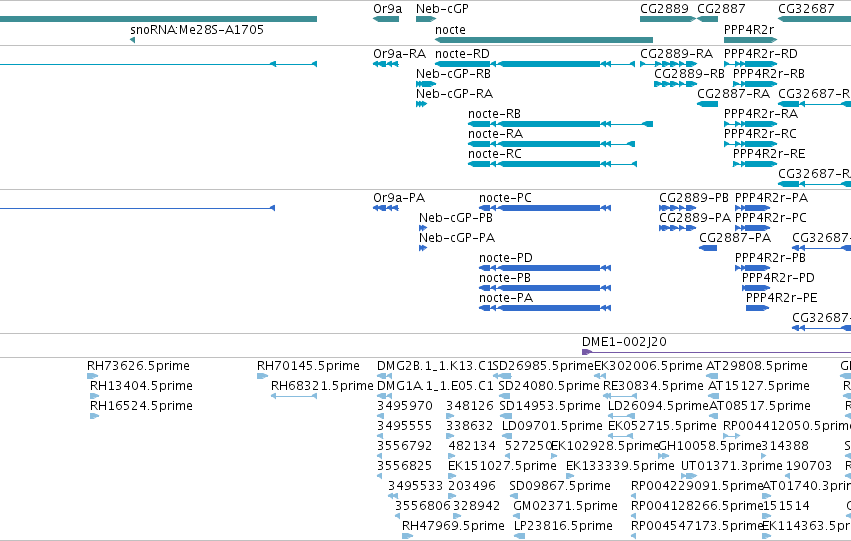The width and height of the screenshot is (851, 541).
Task: Click the RP004128266.5prime label
Action: click(x=697, y=506)
